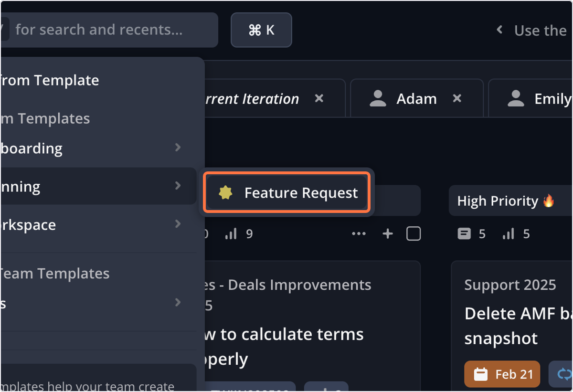This screenshot has height=392, width=573.
Task: Click the Emily person icon
Action: [516, 98]
